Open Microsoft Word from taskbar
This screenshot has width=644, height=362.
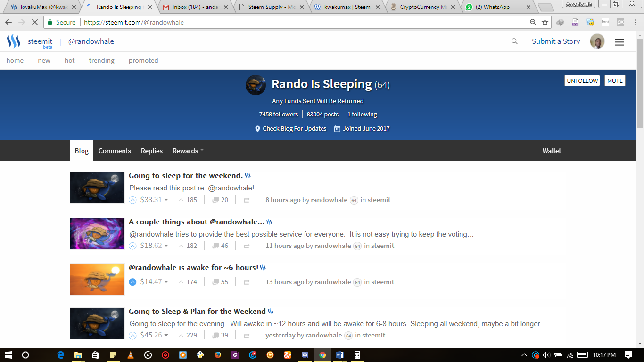tap(340, 355)
